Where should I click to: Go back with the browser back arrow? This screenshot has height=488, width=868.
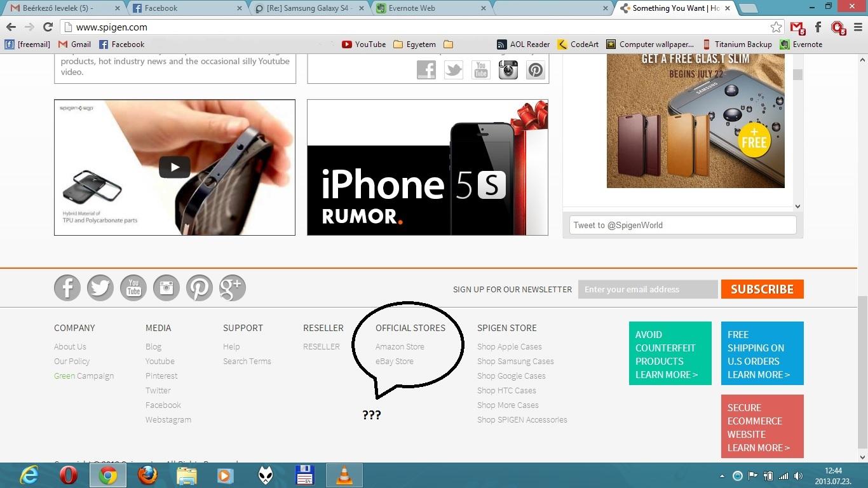(x=11, y=27)
